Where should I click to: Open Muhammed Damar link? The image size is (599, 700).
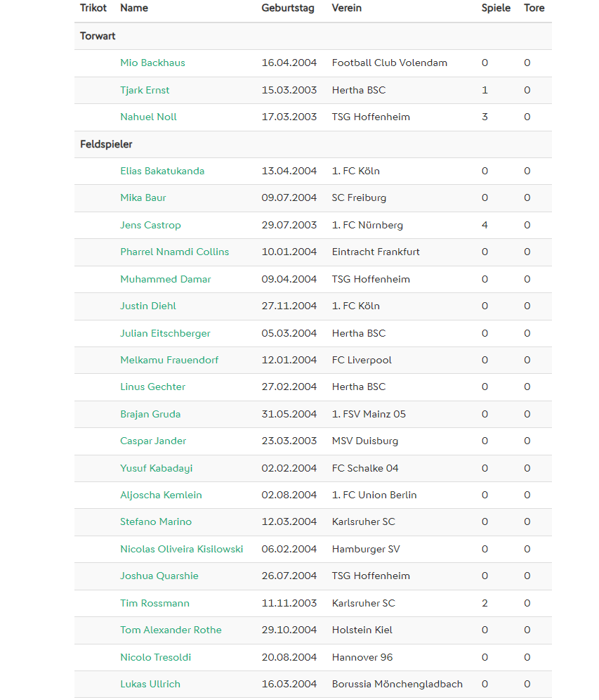coord(166,279)
